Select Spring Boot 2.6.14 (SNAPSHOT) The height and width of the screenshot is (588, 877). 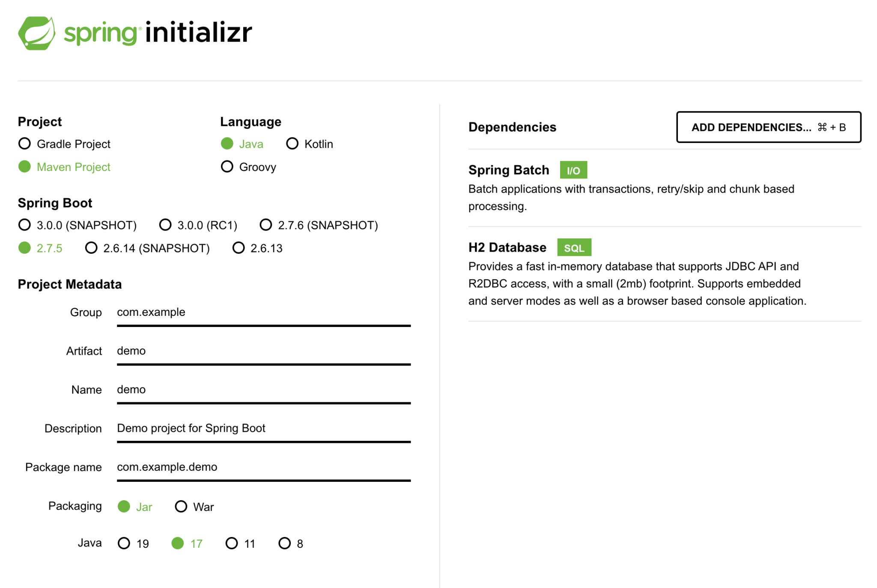tap(91, 247)
